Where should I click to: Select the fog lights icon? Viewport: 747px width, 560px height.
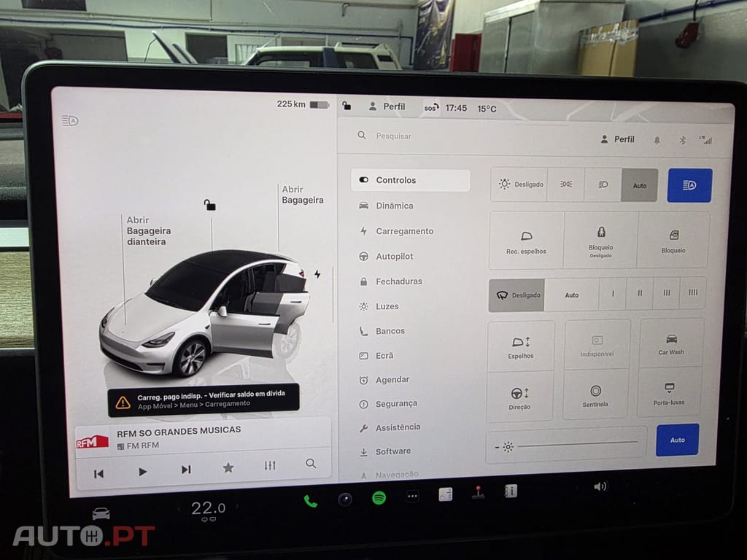click(x=567, y=184)
